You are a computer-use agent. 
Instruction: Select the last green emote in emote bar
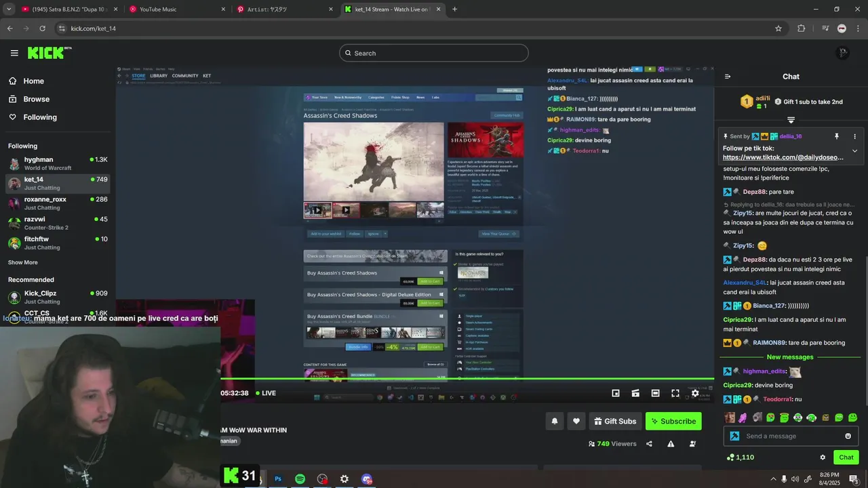[852, 418]
